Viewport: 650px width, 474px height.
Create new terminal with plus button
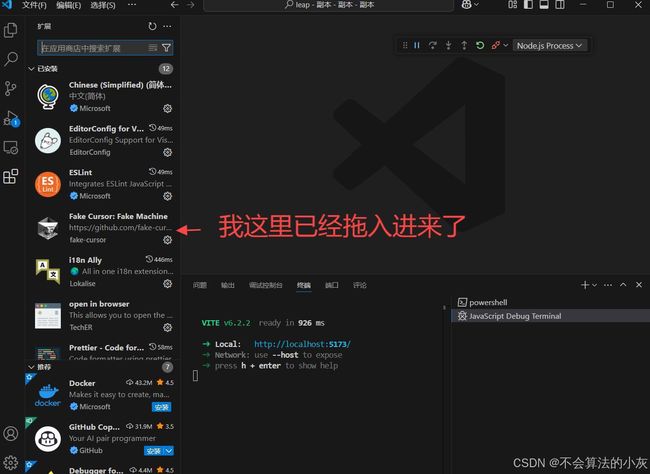click(585, 285)
